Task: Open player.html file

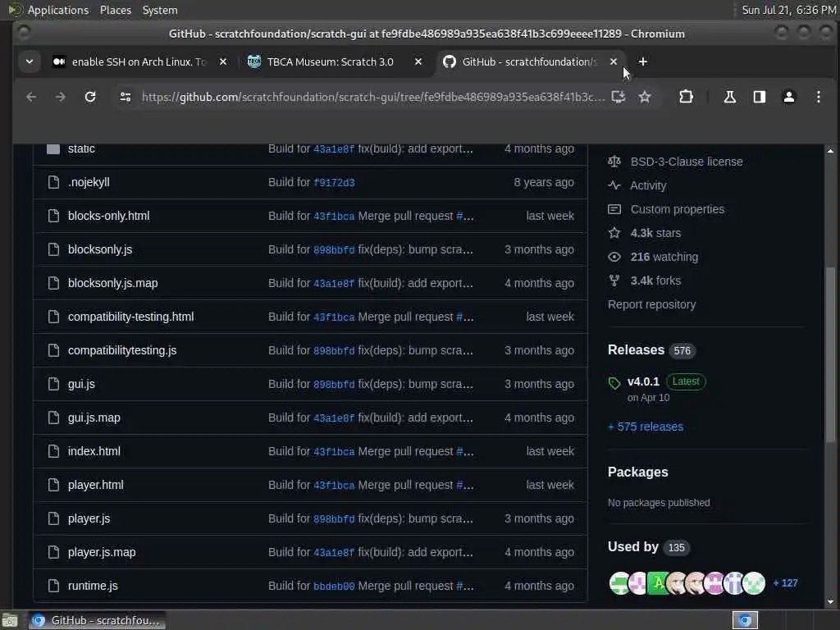Action: 95,485
